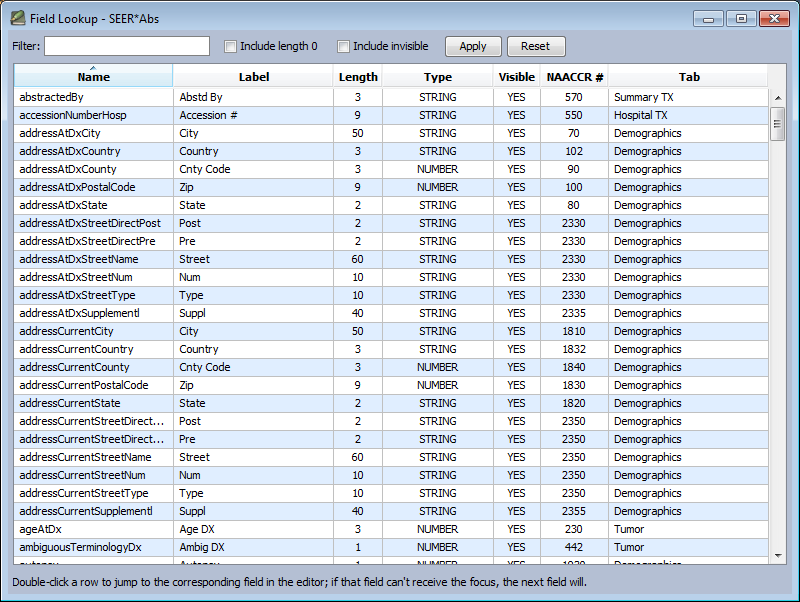The height and width of the screenshot is (602, 800).
Task: Click NAACCR number 550 cell
Action: 574,115
